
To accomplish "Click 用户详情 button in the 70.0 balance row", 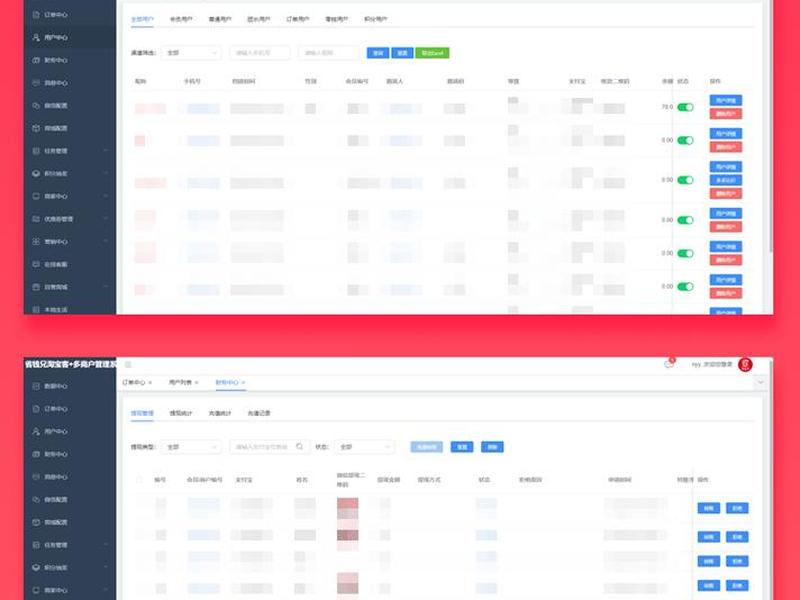I will click(x=726, y=101).
